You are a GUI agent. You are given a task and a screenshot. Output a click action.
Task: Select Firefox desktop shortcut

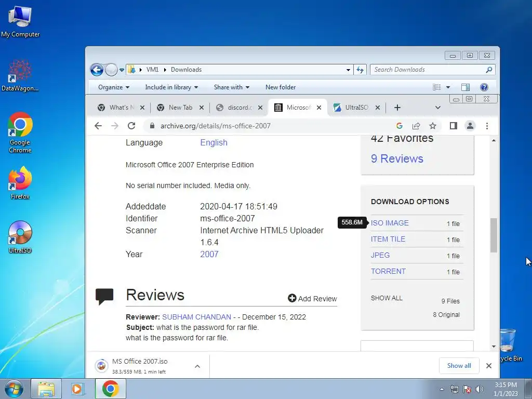pos(20,182)
